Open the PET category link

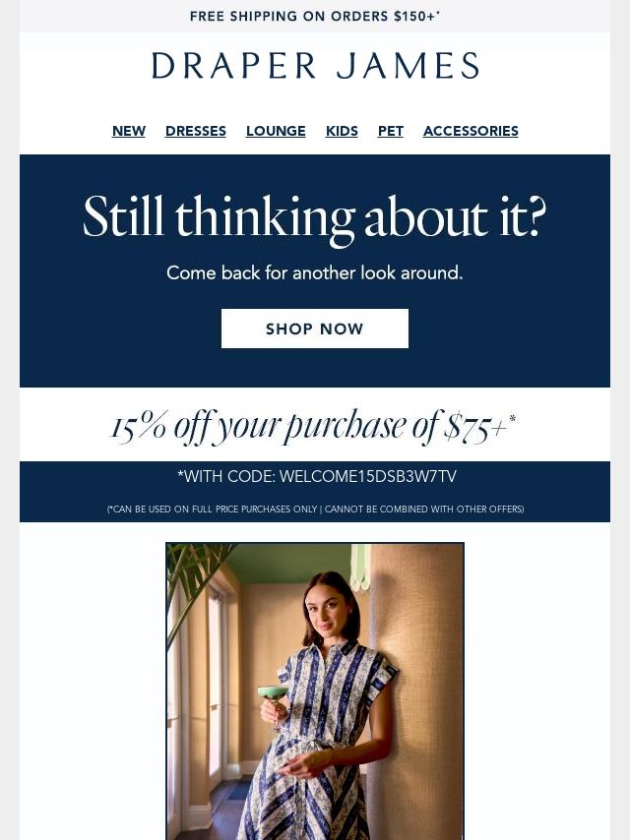pos(391,131)
